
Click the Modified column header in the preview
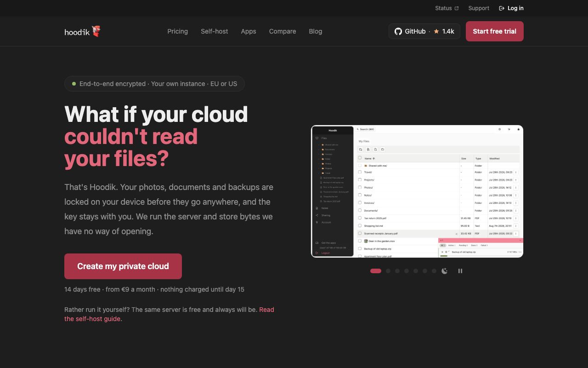(x=494, y=158)
